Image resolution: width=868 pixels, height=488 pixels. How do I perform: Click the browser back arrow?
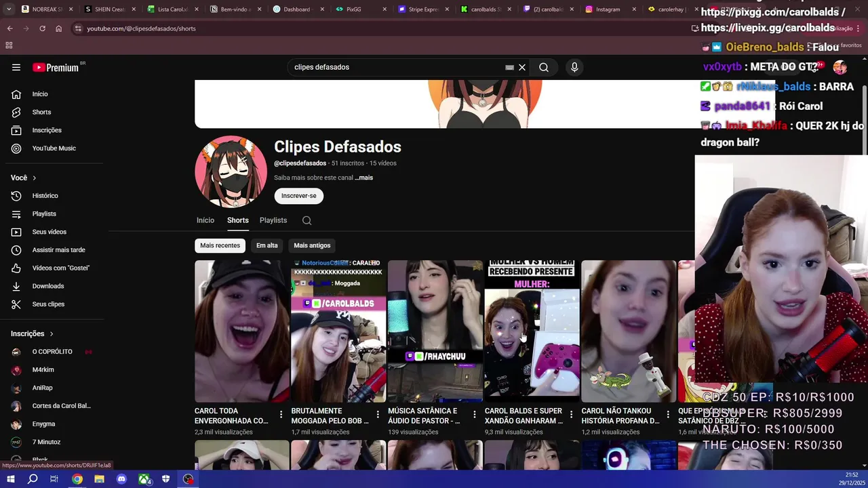[x=9, y=28]
